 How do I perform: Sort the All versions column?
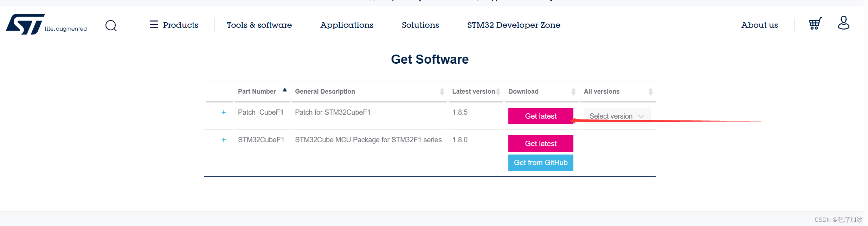click(x=650, y=92)
